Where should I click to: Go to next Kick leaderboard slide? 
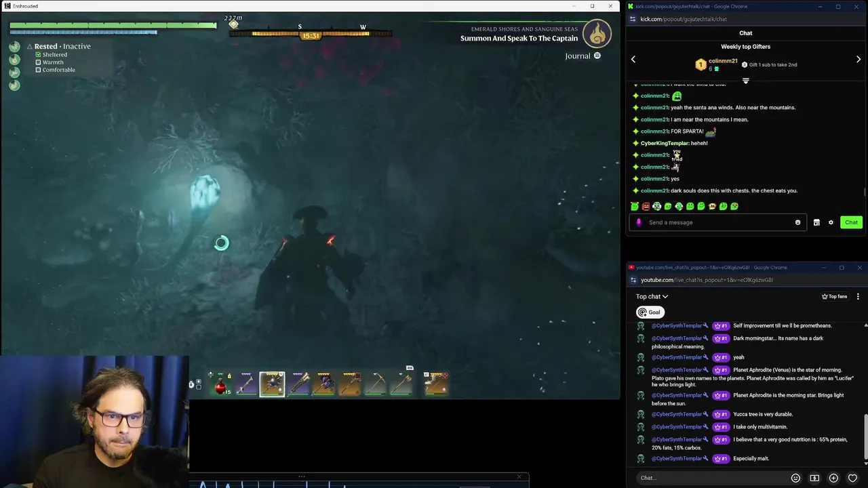859,60
